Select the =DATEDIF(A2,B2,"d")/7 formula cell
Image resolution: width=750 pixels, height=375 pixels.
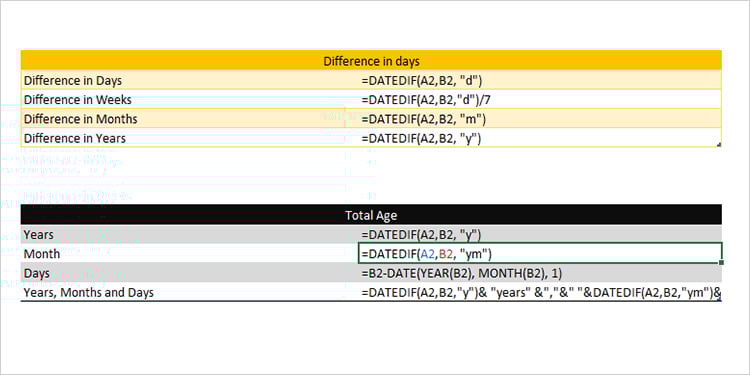(x=540, y=99)
